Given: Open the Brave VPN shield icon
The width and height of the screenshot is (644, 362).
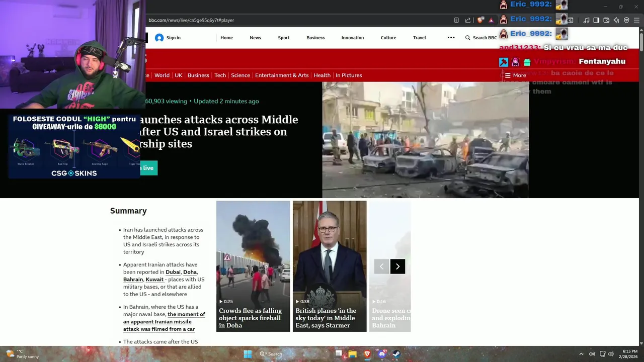Looking at the screenshot, I should click(626, 20).
